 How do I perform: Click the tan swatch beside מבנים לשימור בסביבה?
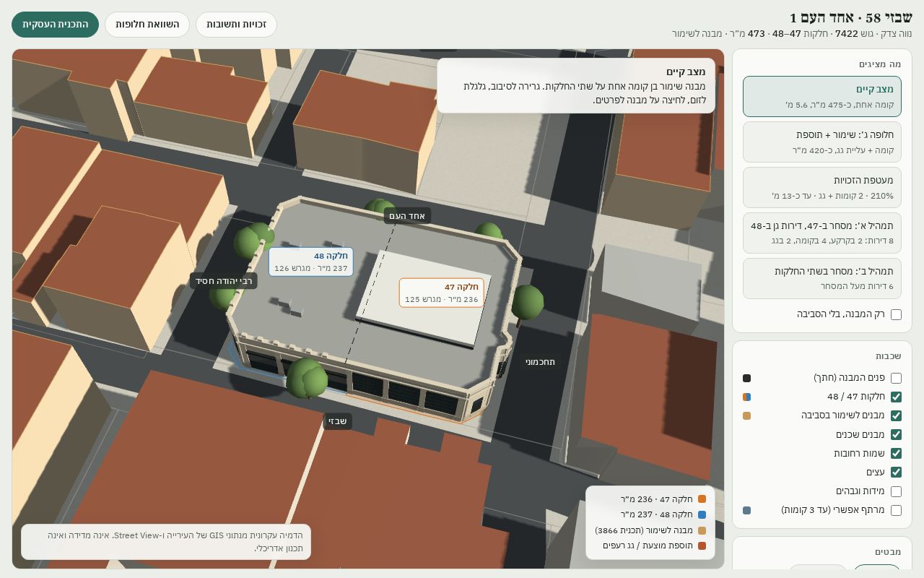coord(746,415)
